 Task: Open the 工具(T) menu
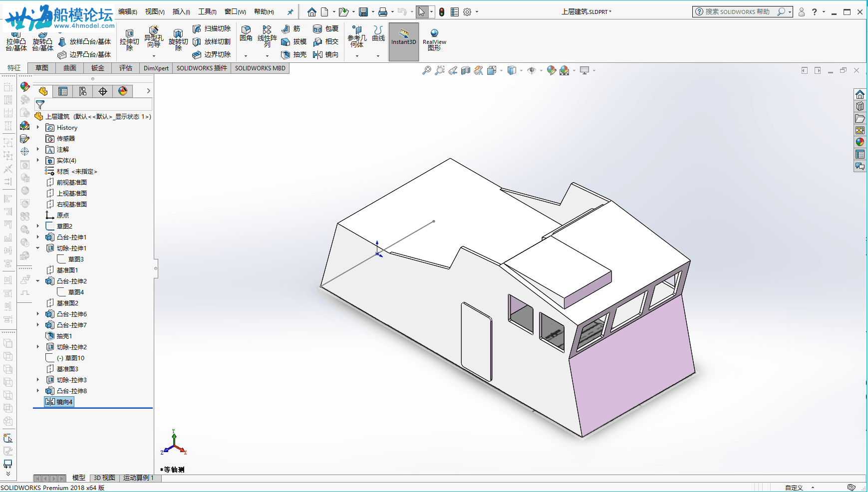click(x=207, y=12)
